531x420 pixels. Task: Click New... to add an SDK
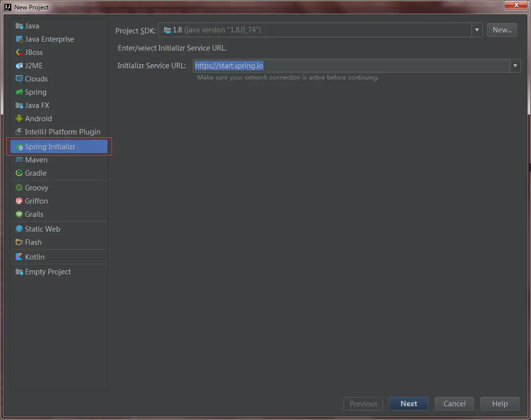tap(502, 30)
